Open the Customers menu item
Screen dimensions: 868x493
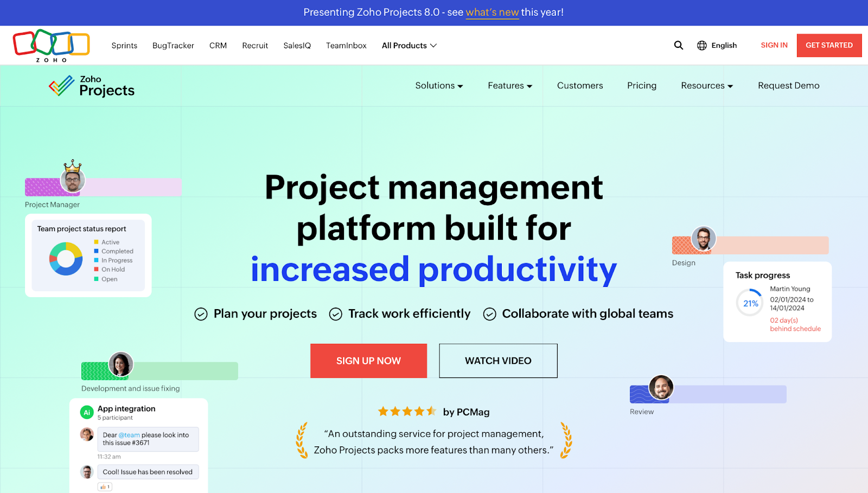(579, 85)
